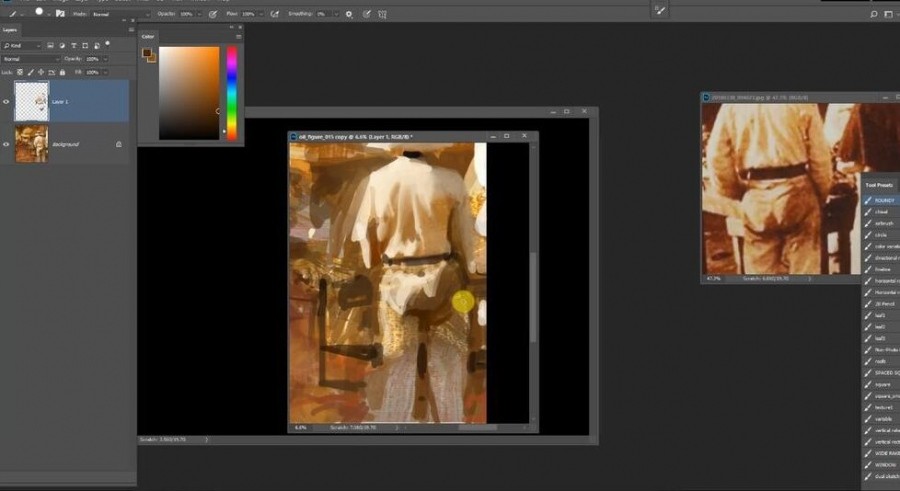Filter for type layers icon
The width and height of the screenshot is (900, 491).
pos(73,45)
